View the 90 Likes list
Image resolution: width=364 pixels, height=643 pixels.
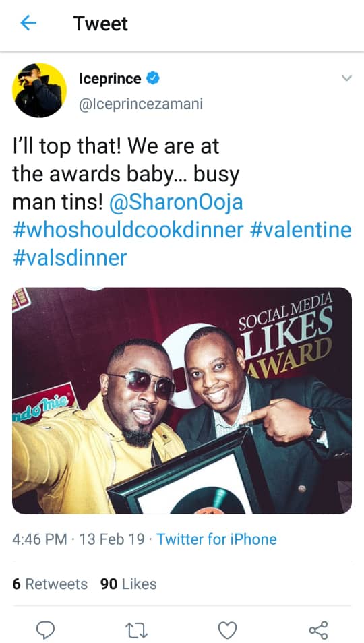tap(128, 584)
